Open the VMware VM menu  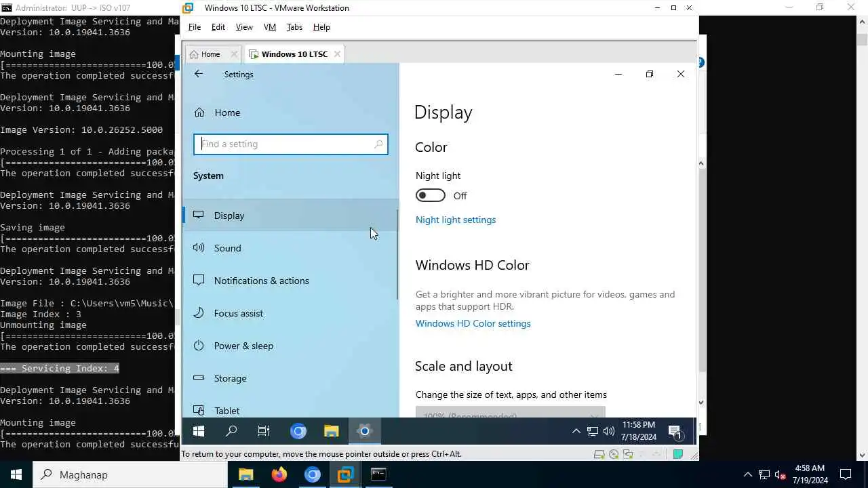pyautogui.click(x=270, y=27)
